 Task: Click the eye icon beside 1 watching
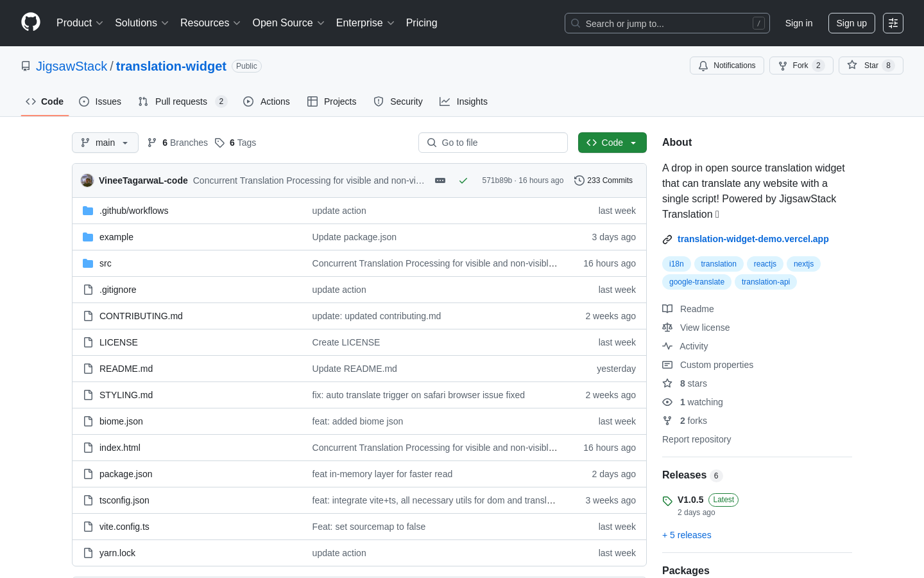pyautogui.click(x=667, y=402)
